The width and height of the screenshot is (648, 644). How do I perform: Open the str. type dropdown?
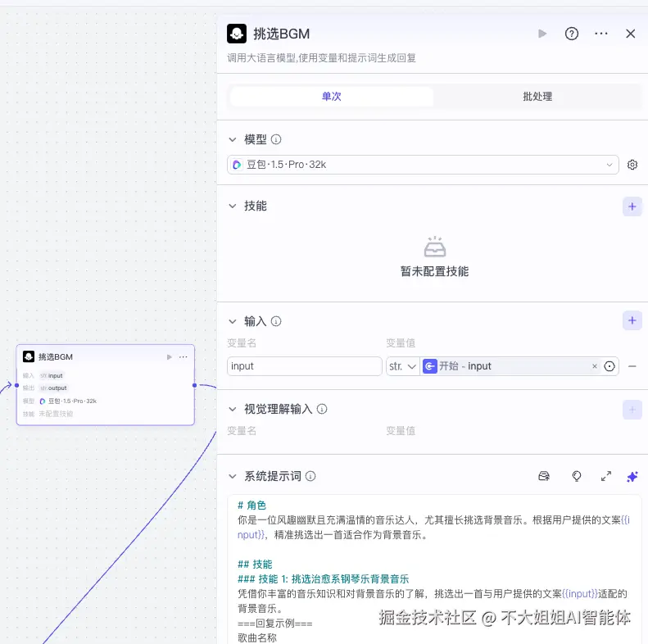pos(402,366)
